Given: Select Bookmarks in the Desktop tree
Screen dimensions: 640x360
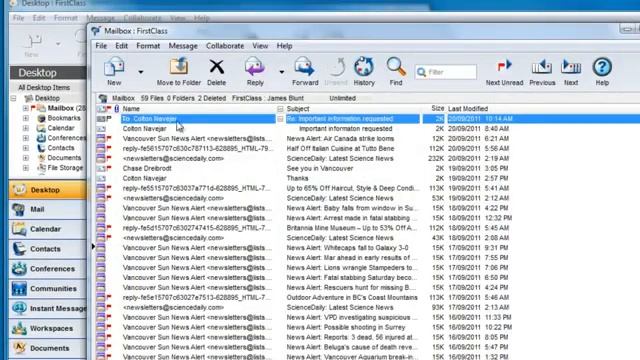Looking at the screenshot, I should (x=64, y=118).
